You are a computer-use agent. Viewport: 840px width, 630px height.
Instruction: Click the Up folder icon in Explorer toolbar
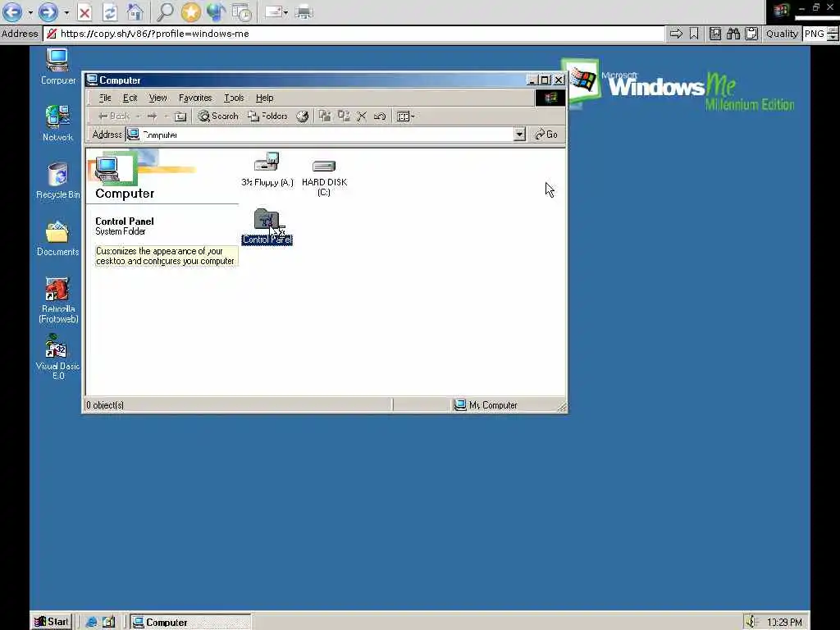(180, 116)
